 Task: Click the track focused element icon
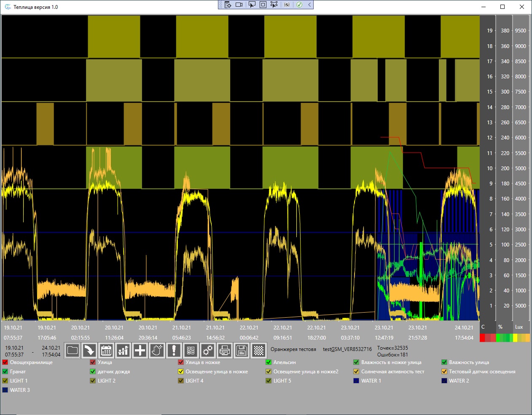(274, 5)
